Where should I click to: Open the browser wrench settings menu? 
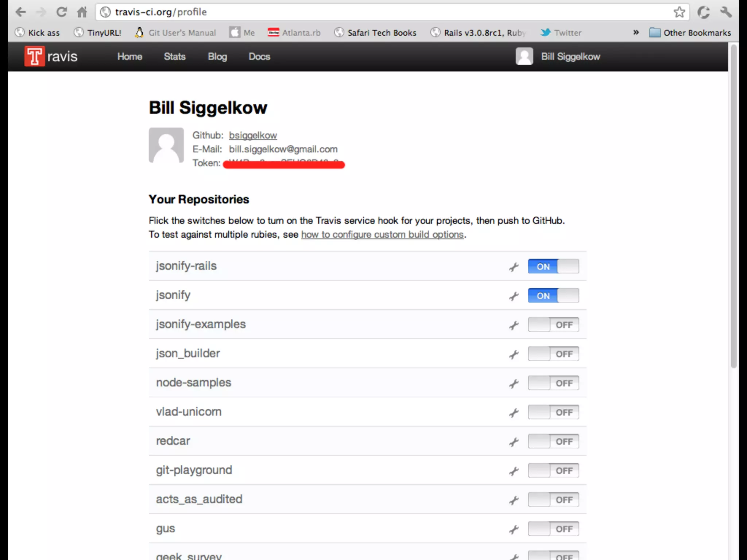[726, 12]
